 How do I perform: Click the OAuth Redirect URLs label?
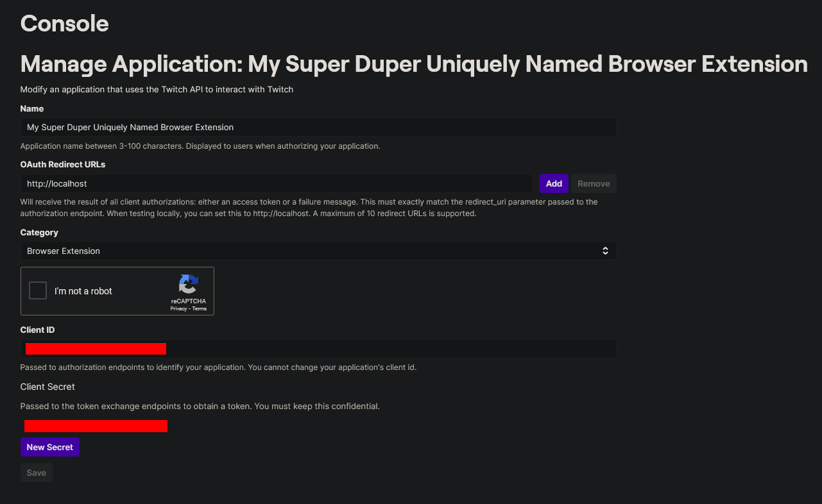62,164
